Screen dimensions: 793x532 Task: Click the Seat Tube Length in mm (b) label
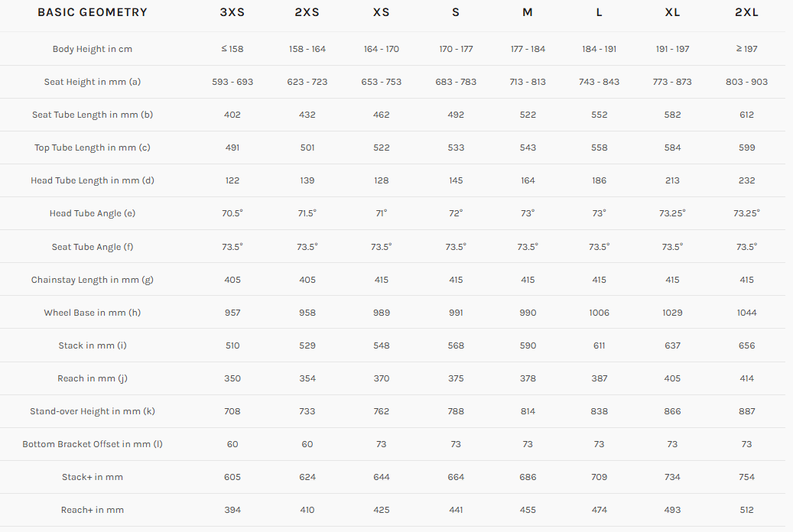point(93,115)
